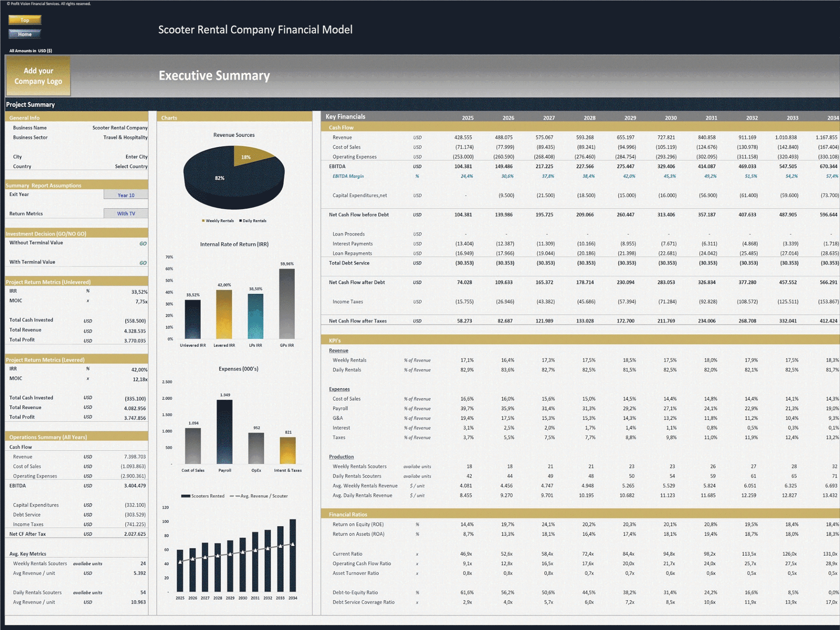Click the Select Country field
The image size is (840, 630).
coord(131,166)
